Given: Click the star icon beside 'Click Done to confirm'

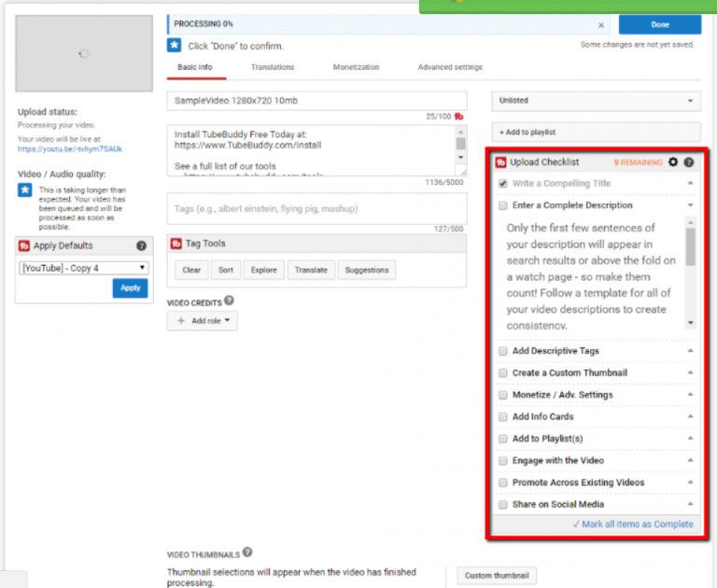Looking at the screenshot, I should (175, 45).
